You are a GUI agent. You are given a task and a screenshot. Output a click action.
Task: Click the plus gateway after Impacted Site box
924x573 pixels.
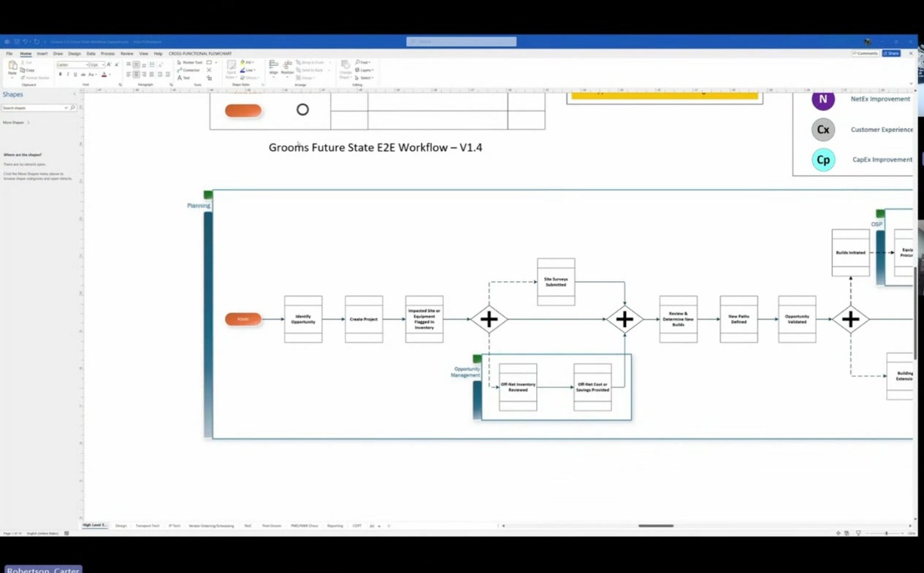click(x=489, y=319)
